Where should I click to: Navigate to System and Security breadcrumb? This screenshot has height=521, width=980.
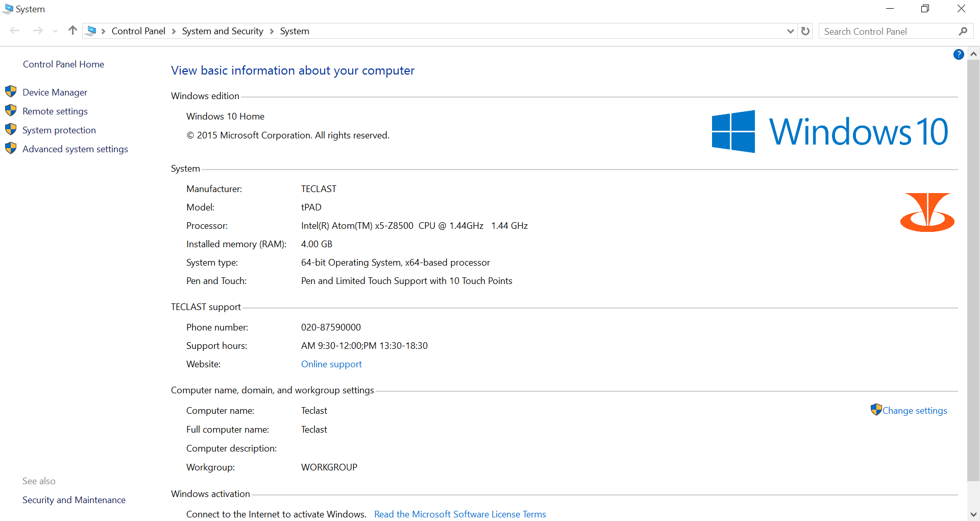[x=223, y=31]
